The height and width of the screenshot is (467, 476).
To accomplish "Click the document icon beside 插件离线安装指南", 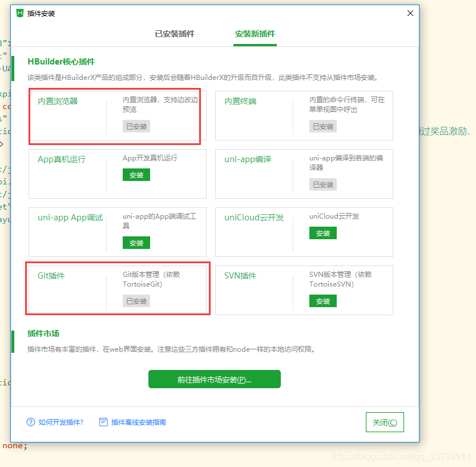I will point(103,422).
